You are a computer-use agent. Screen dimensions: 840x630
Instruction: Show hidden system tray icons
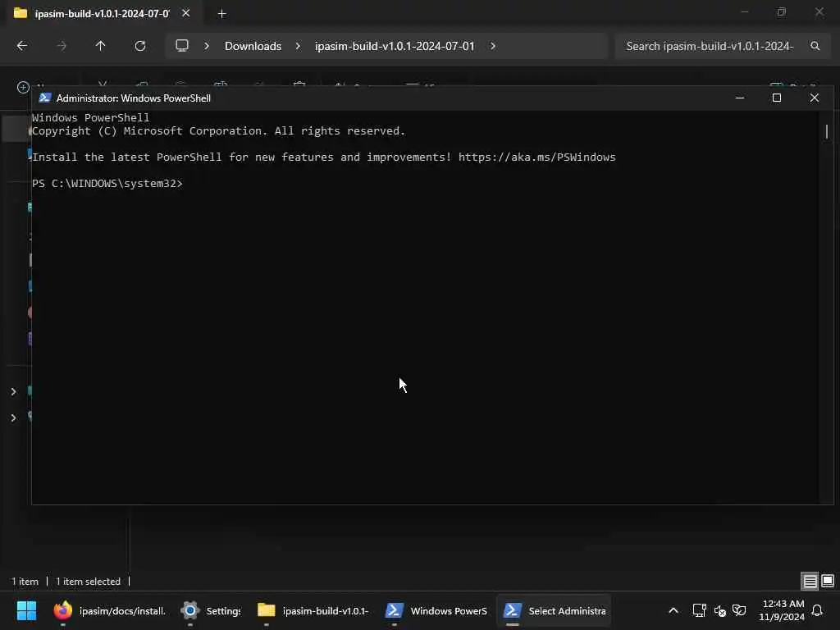pyautogui.click(x=673, y=610)
